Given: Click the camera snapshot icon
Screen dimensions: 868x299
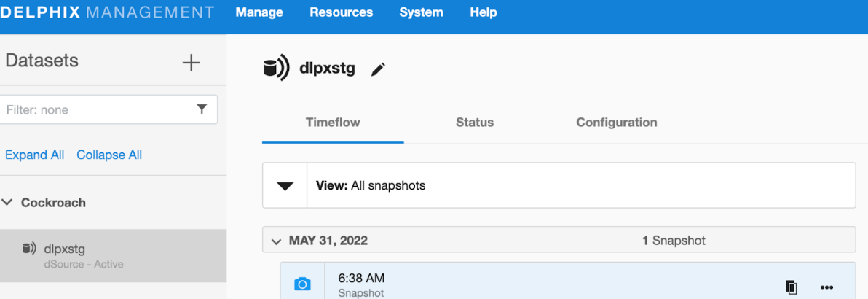Looking at the screenshot, I should (302, 284).
